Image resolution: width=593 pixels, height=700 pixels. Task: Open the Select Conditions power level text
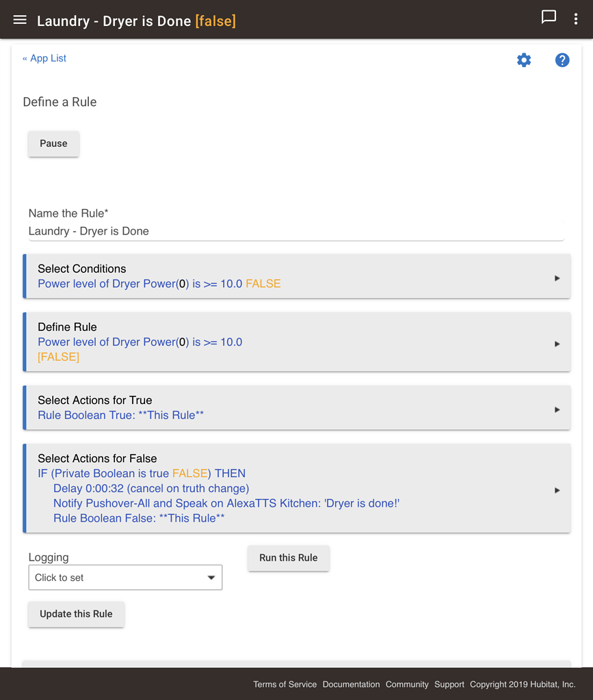tap(159, 284)
